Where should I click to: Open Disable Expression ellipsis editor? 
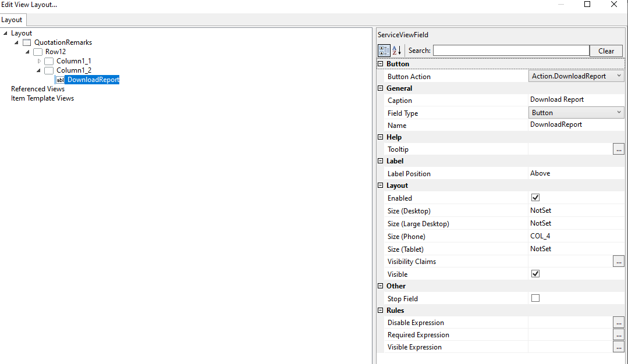(x=619, y=322)
